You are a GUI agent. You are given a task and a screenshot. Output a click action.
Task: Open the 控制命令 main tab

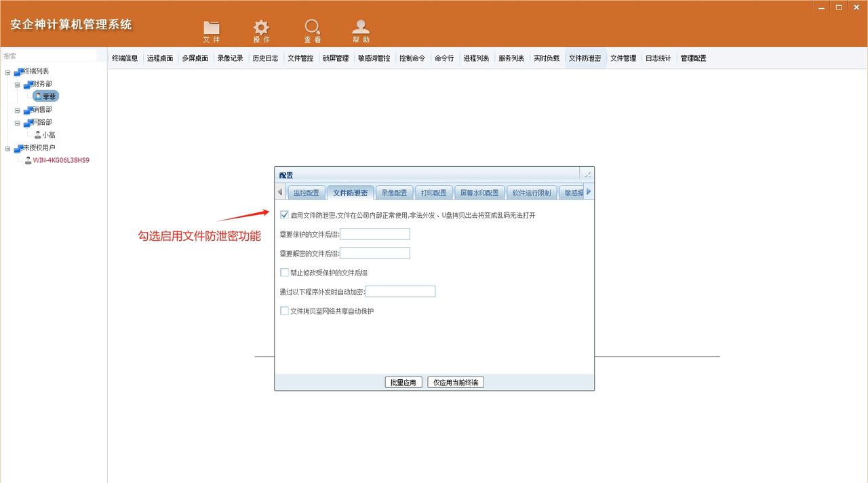(412, 58)
